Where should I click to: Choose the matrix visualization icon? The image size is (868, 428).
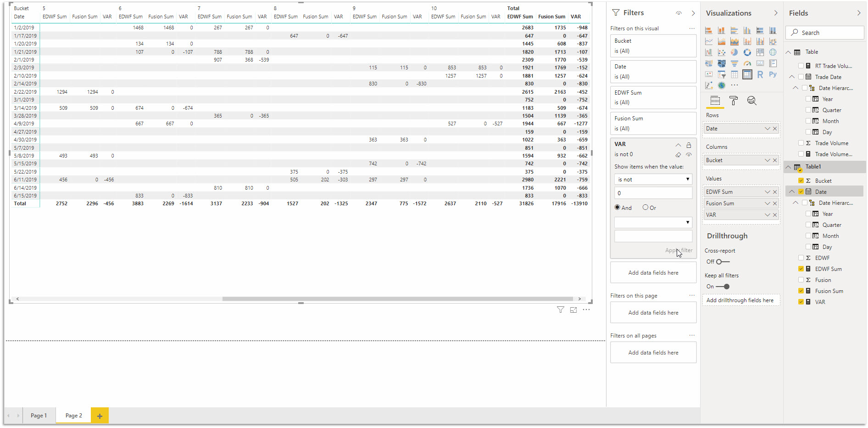(x=747, y=74)
